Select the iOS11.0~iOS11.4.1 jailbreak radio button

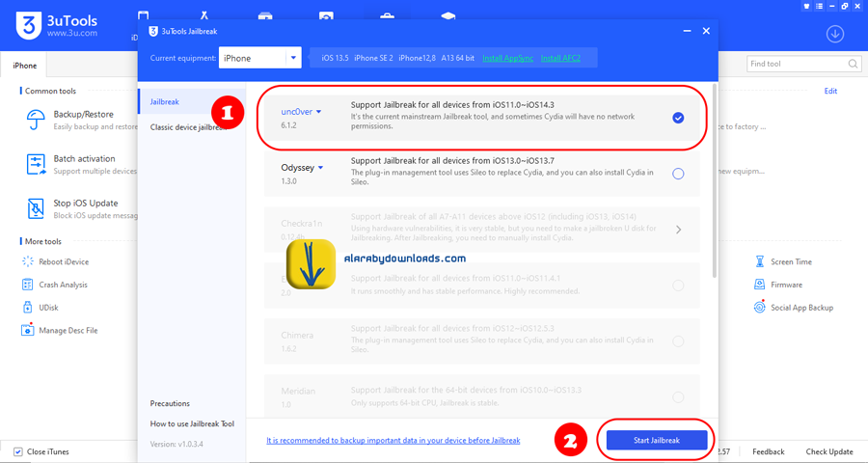tap(678, 286)
